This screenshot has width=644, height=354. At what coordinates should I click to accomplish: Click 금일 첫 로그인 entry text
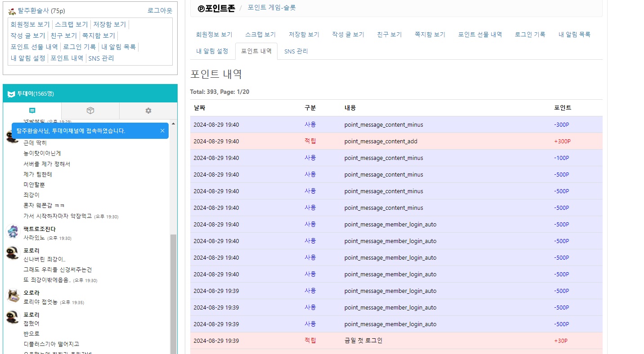tap(363, 341)
